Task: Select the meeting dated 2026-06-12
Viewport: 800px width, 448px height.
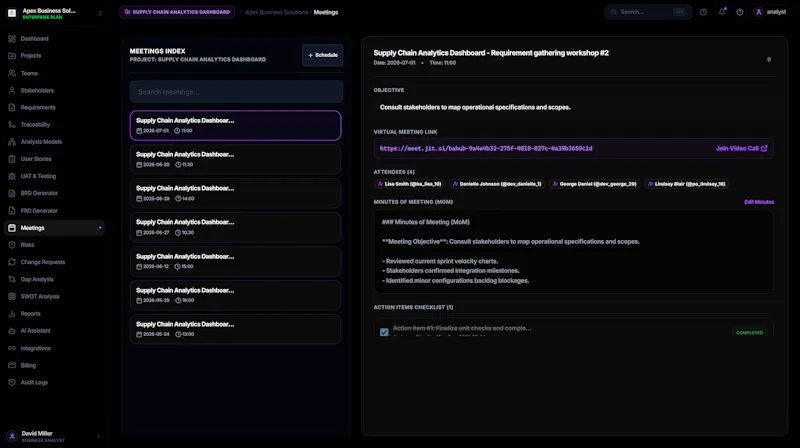Action: tap(235, 261)
